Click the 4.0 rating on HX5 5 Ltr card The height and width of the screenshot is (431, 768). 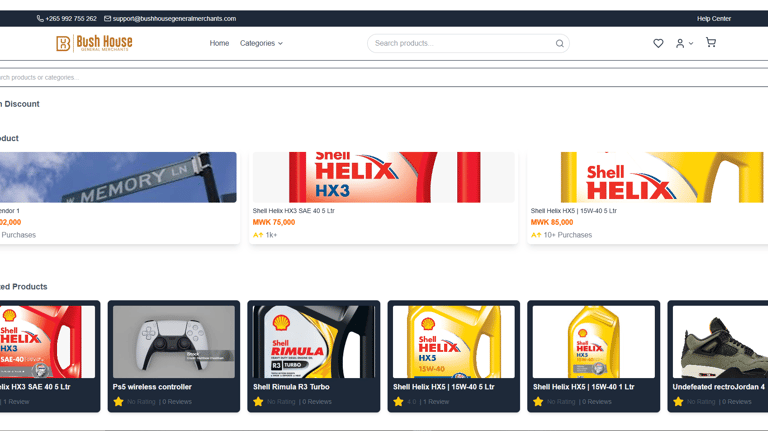[411, 402]
